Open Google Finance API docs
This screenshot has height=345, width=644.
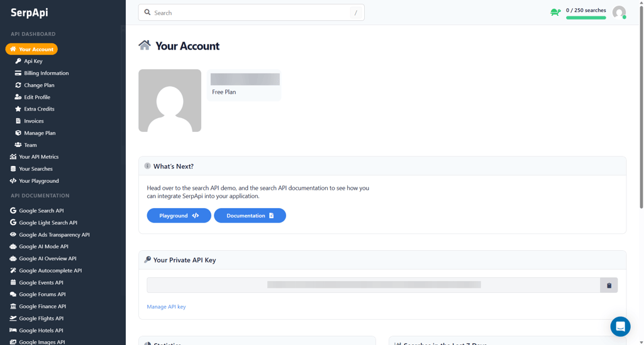click(x=42, y=307)
